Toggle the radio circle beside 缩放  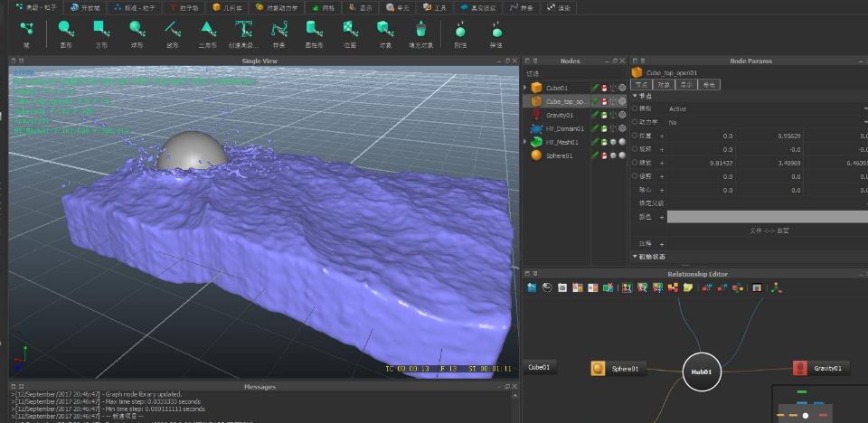point(635,163)
